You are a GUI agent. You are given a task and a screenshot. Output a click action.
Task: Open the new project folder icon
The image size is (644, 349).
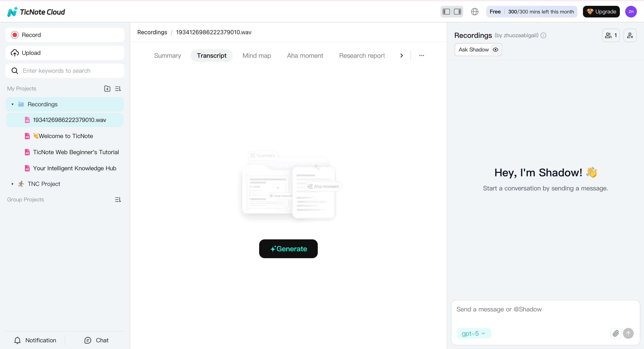[107, 88]
